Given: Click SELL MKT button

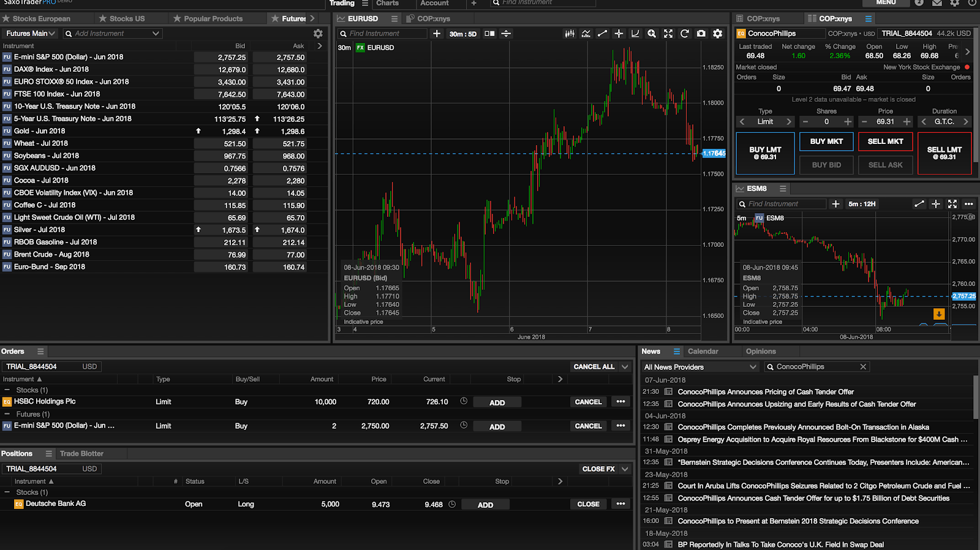Looking at the screenshot, I should (886, 141).
